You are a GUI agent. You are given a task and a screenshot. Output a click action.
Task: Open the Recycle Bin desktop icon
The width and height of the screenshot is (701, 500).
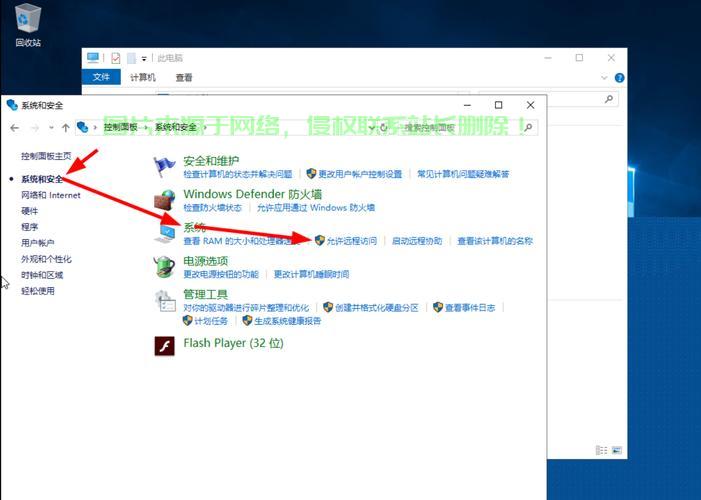[28, 25]
